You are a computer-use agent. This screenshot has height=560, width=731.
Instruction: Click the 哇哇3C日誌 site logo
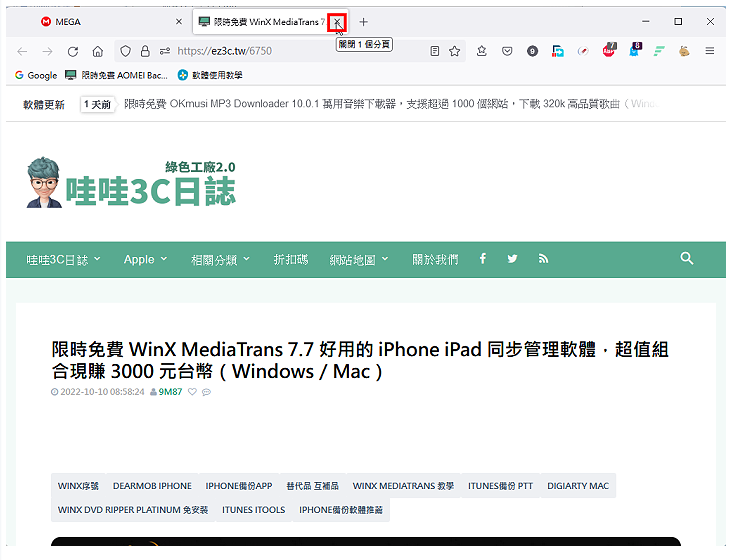point(131,183)
